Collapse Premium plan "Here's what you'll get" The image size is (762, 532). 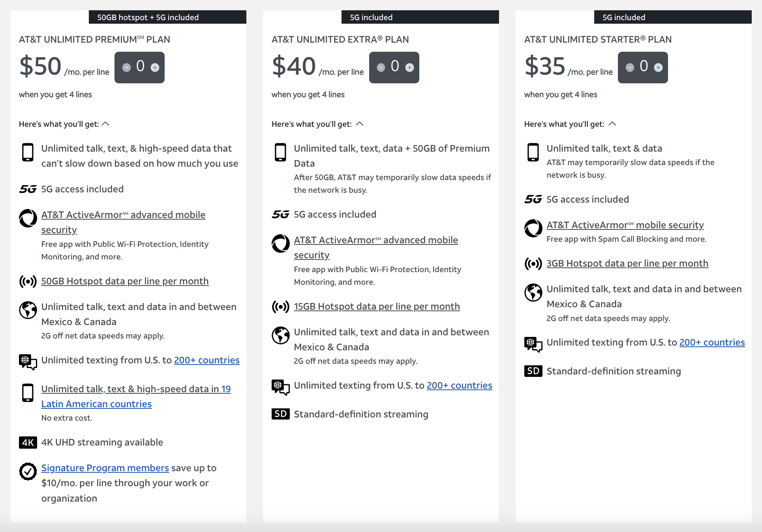(105, 124)
